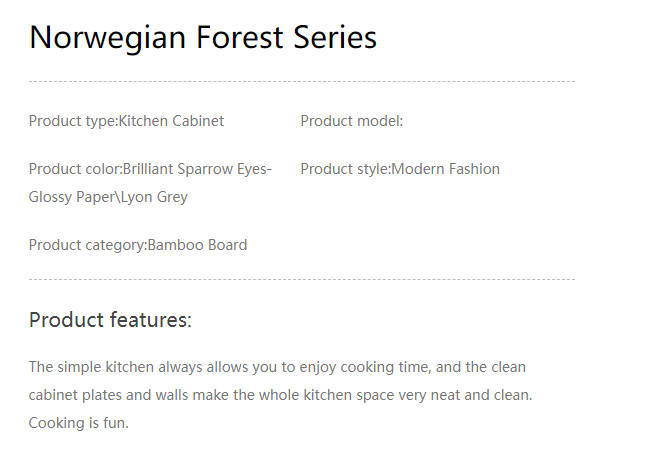Click the sentence 'Cooking is fun.'
This screenshot has height=461, width=651.
click(x=79, y=423)
